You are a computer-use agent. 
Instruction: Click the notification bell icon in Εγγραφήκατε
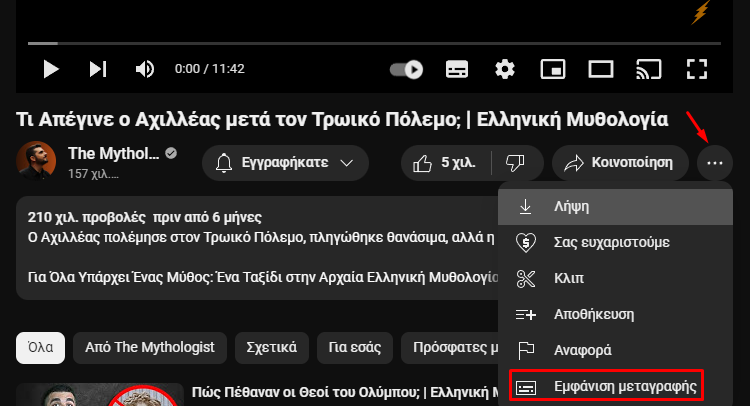coord(224,163)
